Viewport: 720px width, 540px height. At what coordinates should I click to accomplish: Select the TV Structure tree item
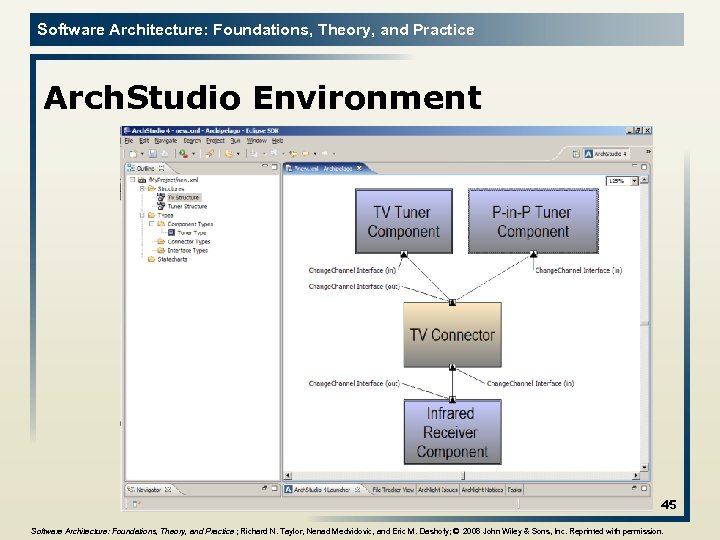tap(183, 197)
